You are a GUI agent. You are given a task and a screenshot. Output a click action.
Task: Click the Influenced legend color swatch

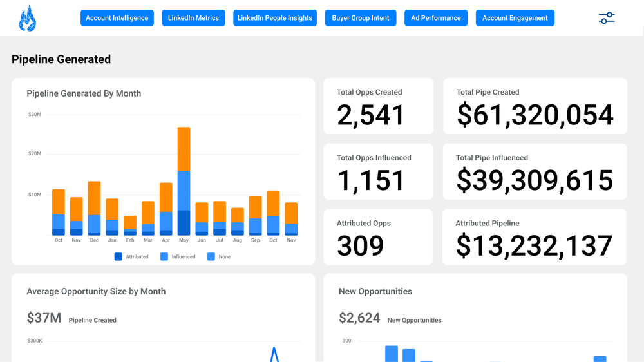point(164,257)
